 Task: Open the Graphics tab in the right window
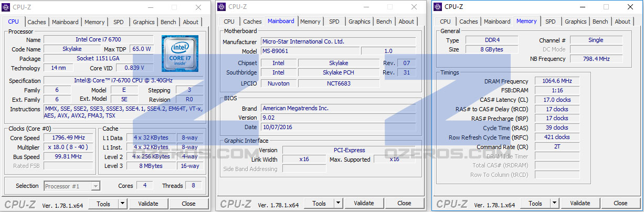(576, 22)
